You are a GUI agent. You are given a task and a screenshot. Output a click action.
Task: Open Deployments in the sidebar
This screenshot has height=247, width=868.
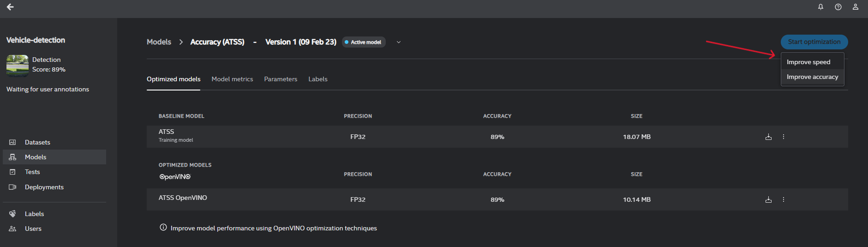44,187
